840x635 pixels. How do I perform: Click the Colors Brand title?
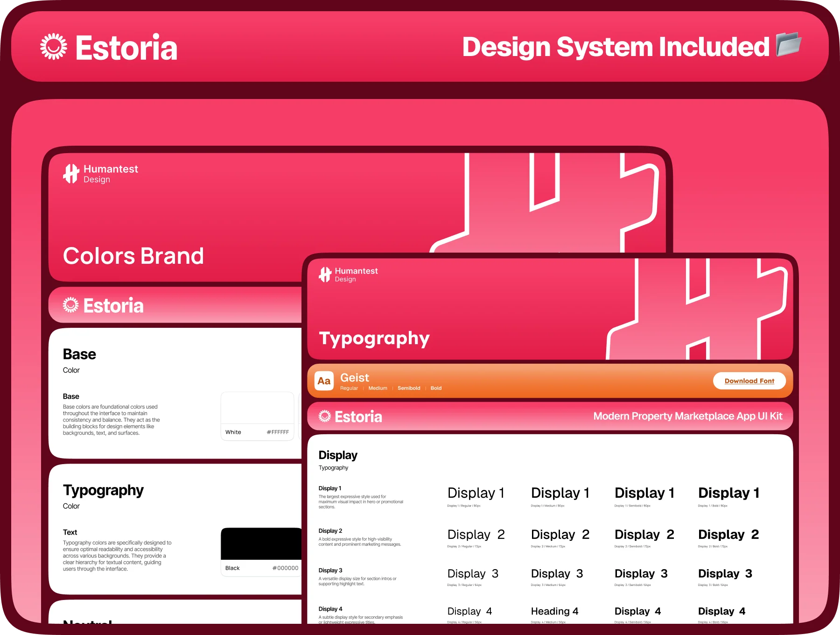click(133, 256)
